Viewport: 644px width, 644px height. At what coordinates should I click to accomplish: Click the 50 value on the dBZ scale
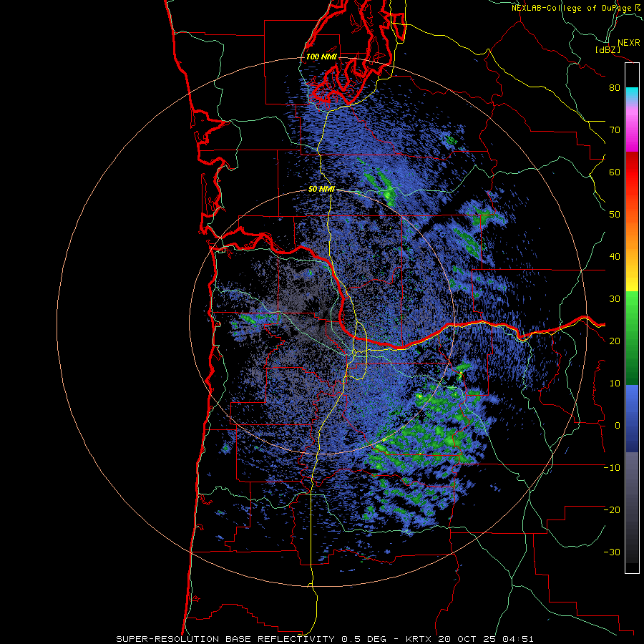click(x=615, y=215)
